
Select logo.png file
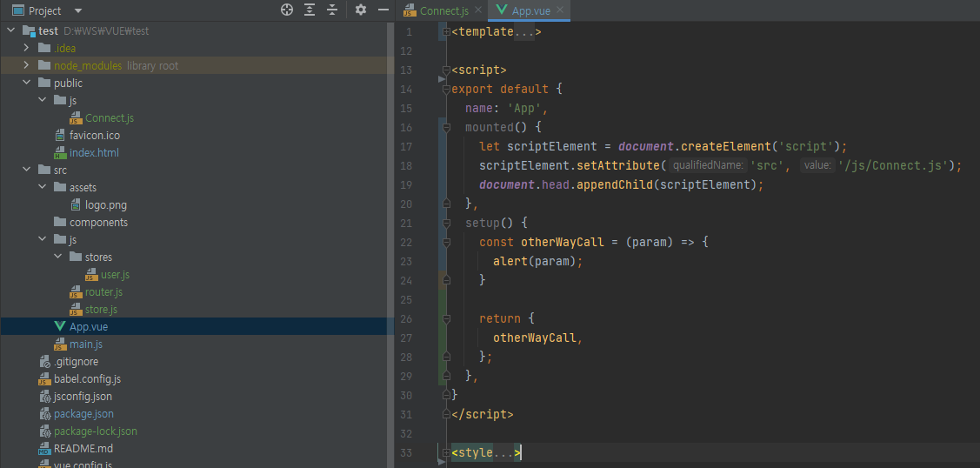[x=106, y=205]
